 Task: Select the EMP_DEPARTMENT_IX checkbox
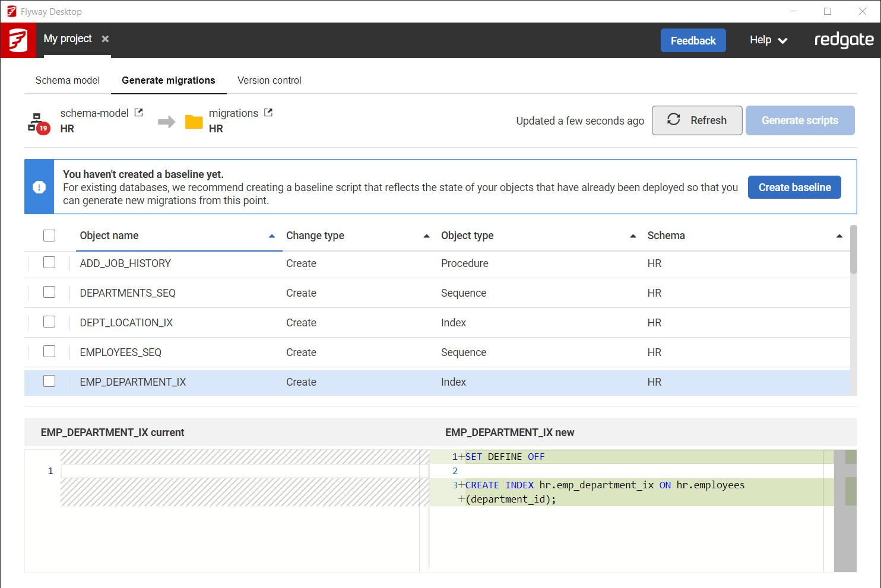49,382
